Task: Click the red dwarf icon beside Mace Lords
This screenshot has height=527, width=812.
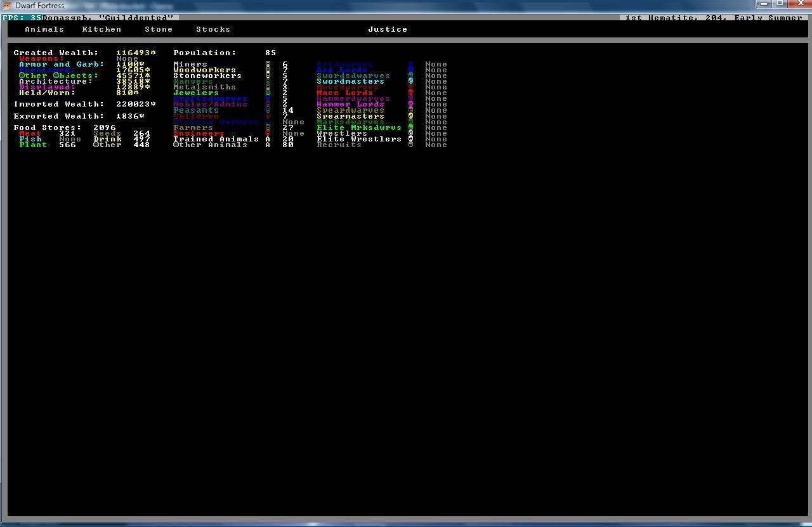Action: point(410,93)
